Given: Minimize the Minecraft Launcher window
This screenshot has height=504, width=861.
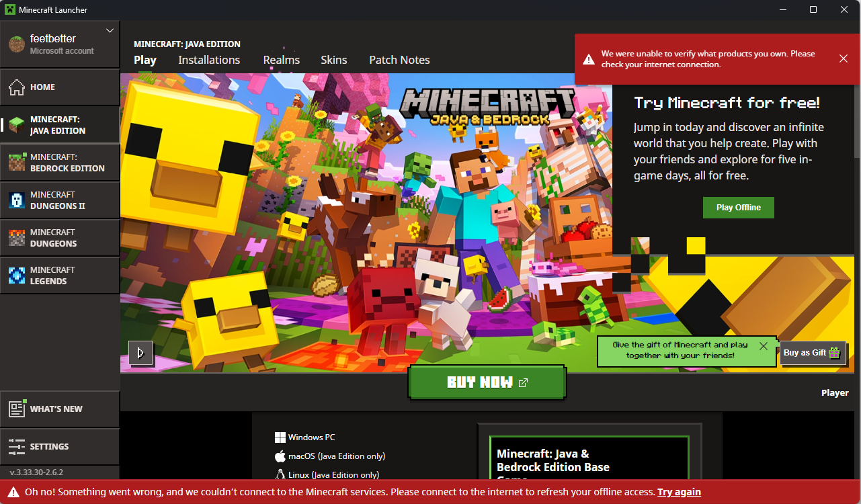Looking at the screenshot, I should click(x=782, y=9).
